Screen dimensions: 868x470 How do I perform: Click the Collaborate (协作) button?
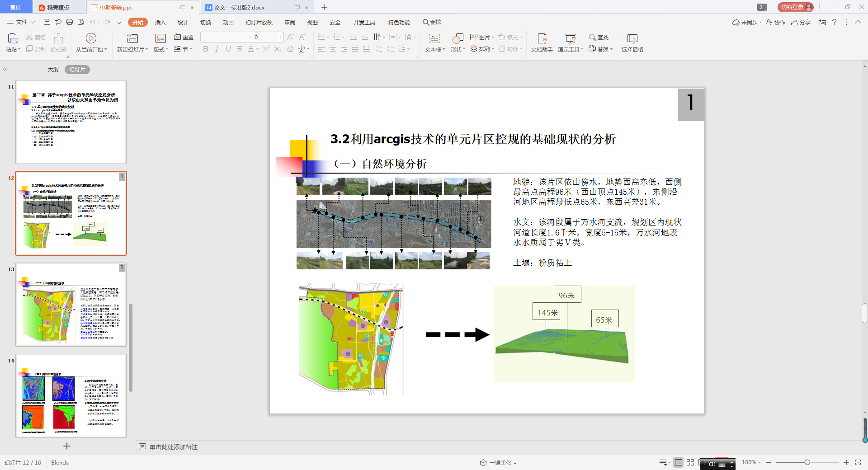tap(775, 22)
